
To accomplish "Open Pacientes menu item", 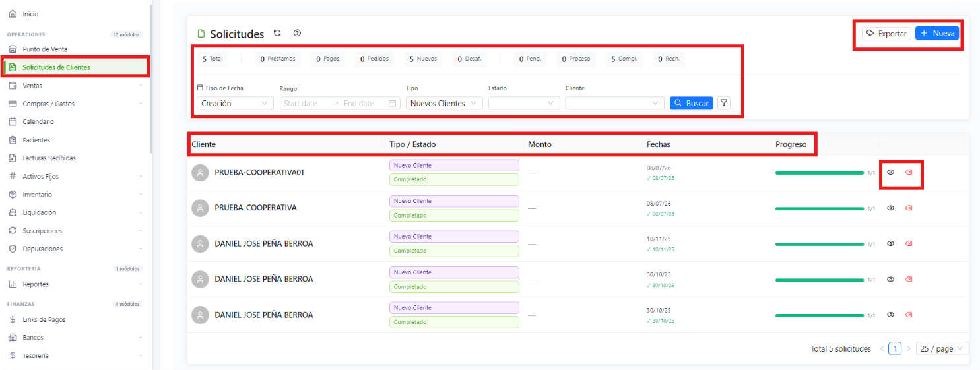I will pos(75,140).
